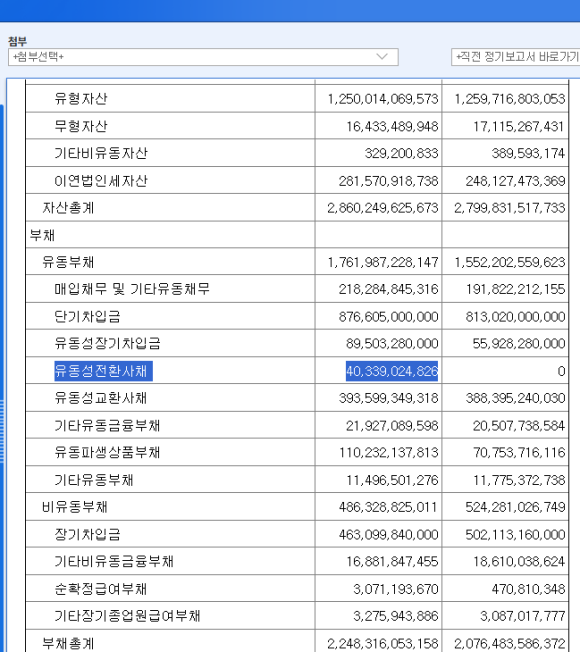Select the highlighted value 40,339,024,826

(x=392, y=371)
